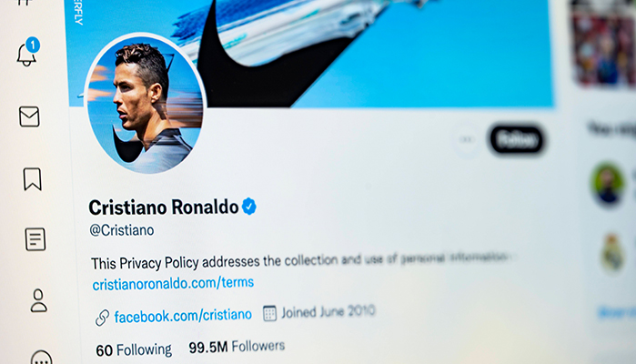This screenshot has height=364, width=636.
Task: Open the More circle icon in sidebar
Action: tap(41, 357)
